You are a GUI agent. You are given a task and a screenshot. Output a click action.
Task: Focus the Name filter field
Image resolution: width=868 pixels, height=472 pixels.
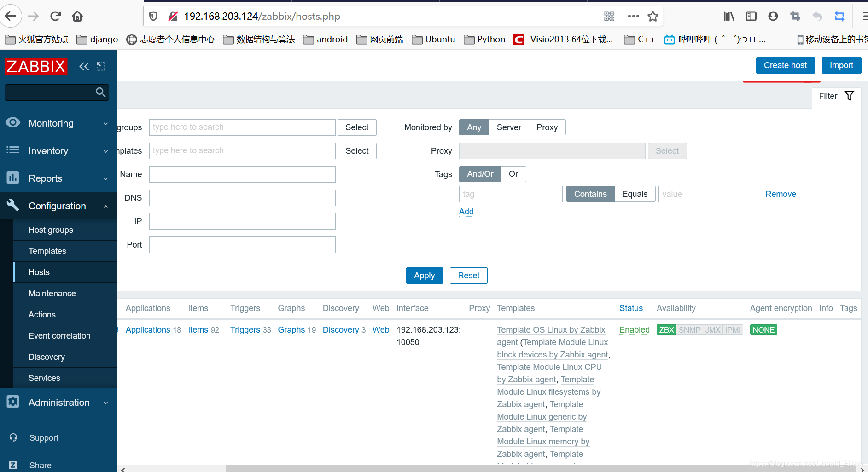pos(242,174)
